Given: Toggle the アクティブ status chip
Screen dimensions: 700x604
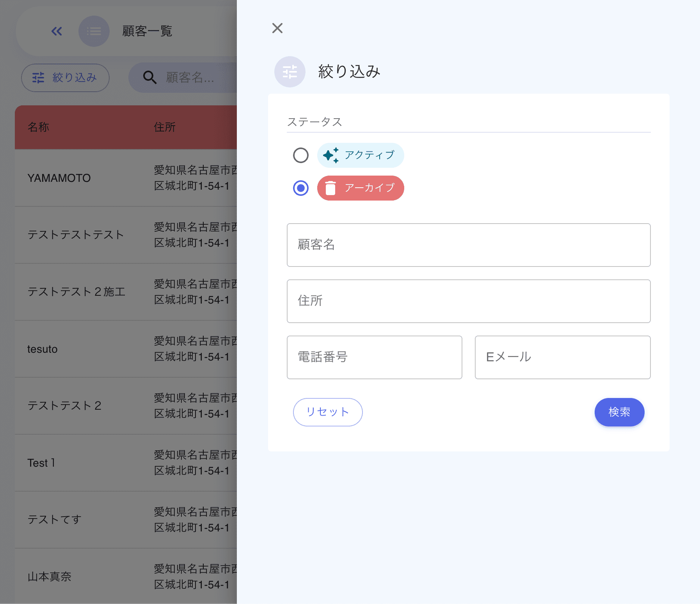Looking at the screenshot, I should pyautogui.click(x=361, y=155).
